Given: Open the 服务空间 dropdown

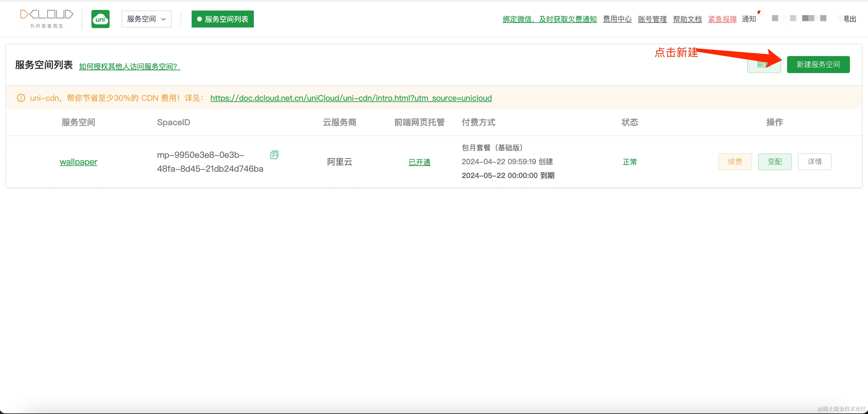Looking at the screenshot, I should (x=146, y=19).
